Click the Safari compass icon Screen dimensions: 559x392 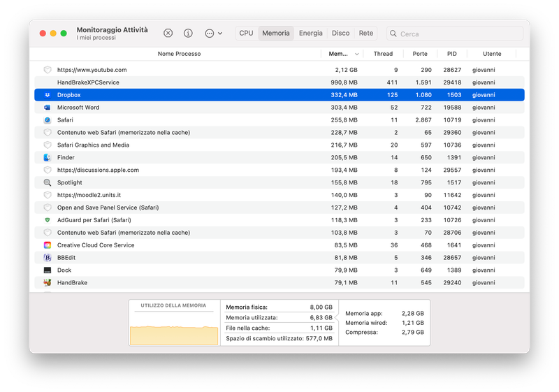tap(48, 120)
